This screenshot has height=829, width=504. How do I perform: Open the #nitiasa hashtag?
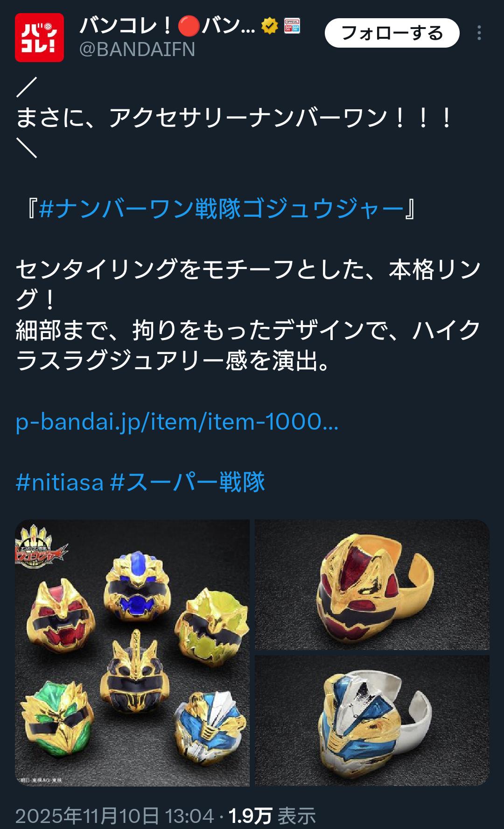(x=60, y=482)
